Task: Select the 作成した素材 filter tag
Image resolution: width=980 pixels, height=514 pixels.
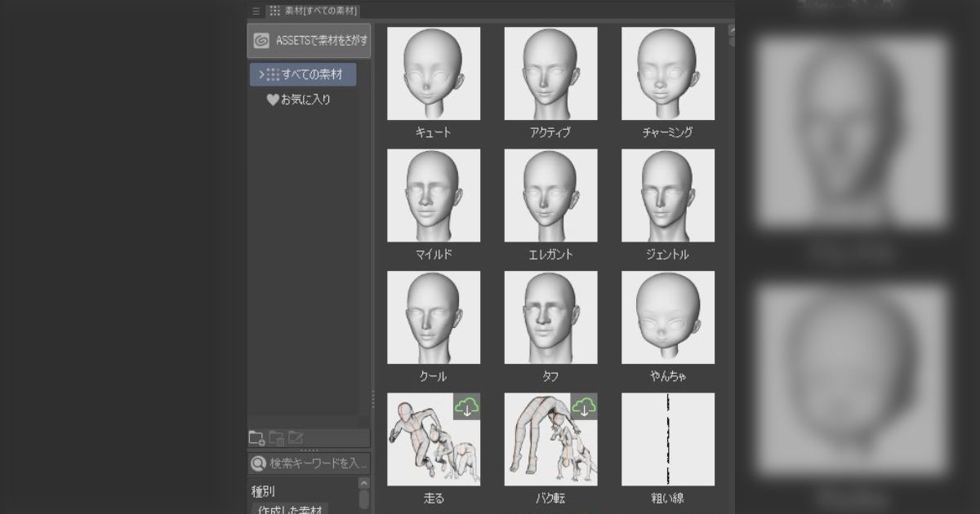Action: click(290, 509)
